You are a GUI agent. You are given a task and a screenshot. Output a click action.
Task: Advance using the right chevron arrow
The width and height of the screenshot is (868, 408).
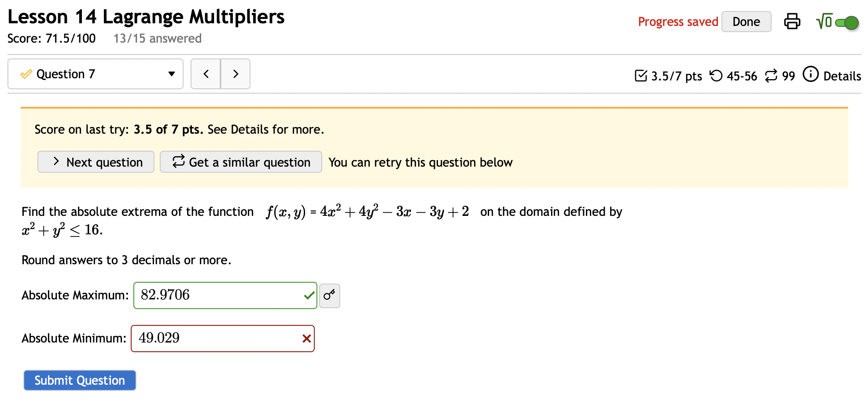click(235, 74)
